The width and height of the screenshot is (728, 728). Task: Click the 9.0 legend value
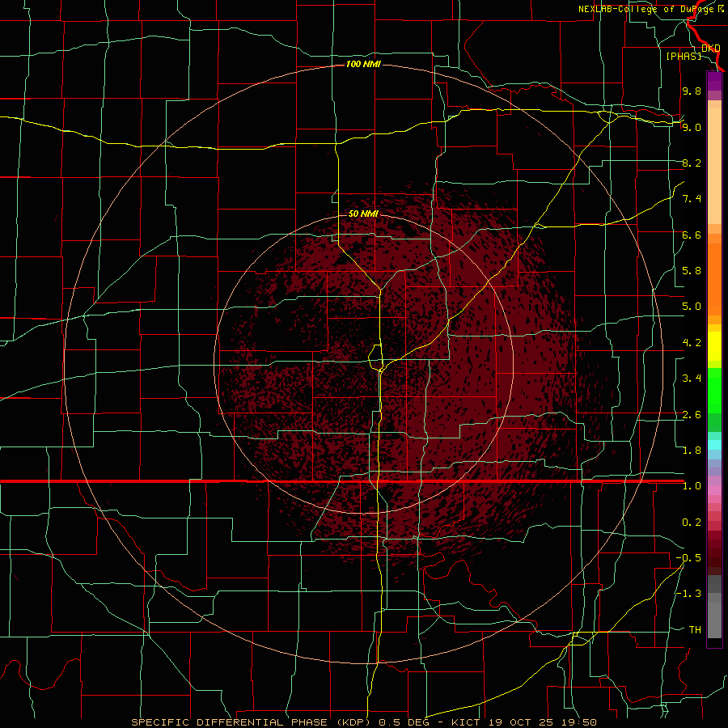pyautogui.click(x=692, y=127)
